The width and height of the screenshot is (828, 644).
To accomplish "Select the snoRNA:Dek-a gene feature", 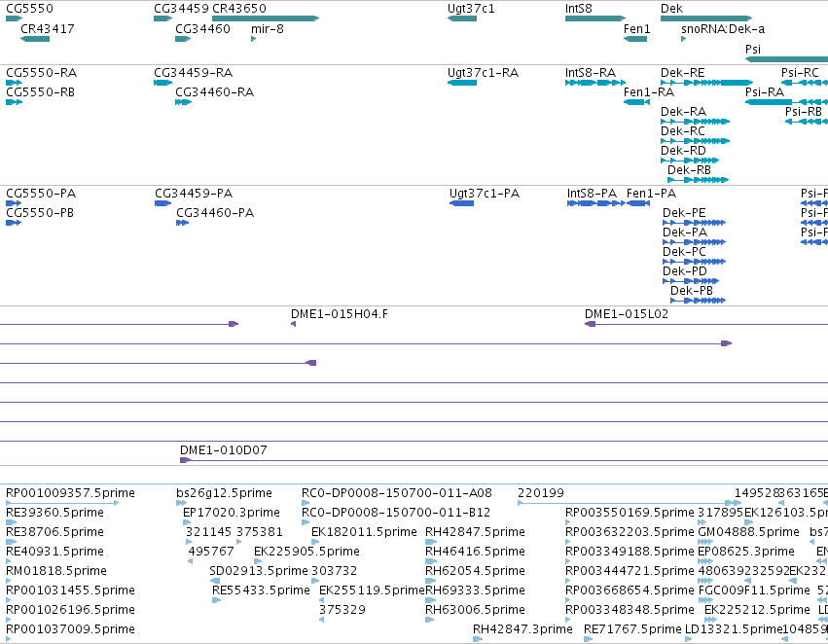I will pyautogui.click(x=683, y=39).
